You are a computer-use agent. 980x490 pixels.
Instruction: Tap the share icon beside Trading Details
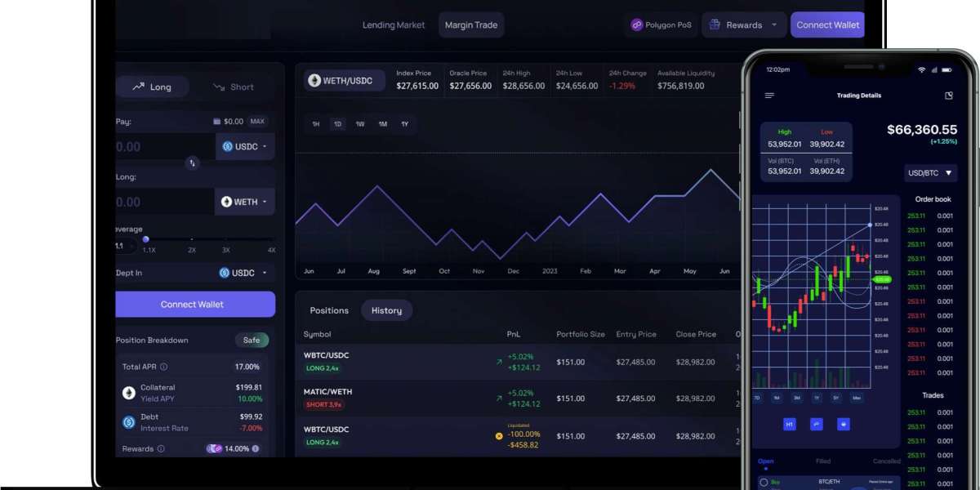click(x=949, y=96)
